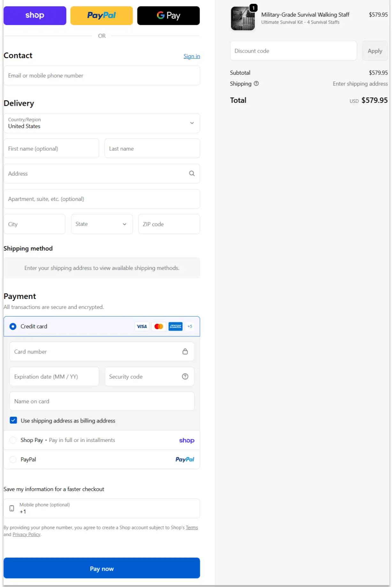Viewport: 392px width, 587px height.
Task: Focus the Card number field
Action: [102, 351]
